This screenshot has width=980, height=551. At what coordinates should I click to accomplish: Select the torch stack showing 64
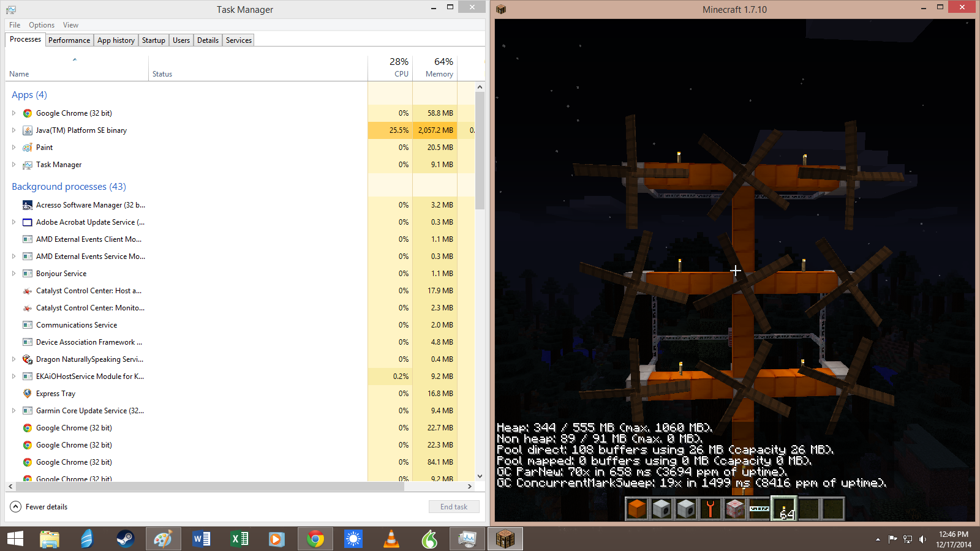pyautogui.click(x=784, y=509)
